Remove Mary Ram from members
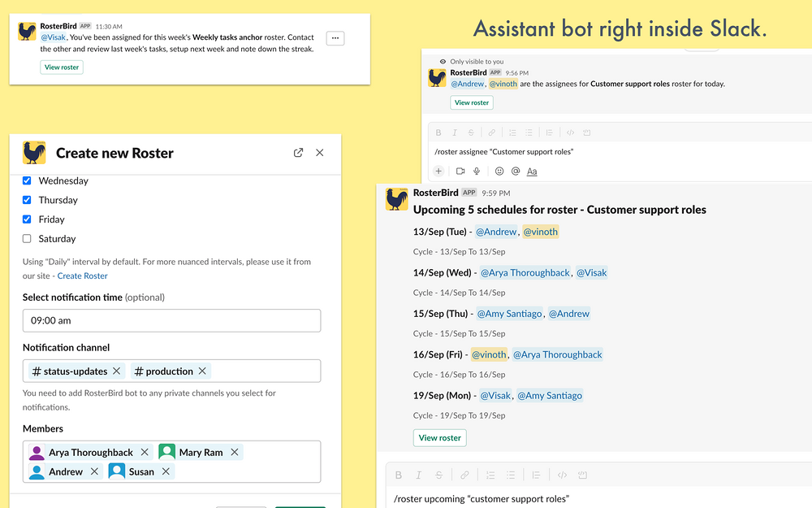812x508 pixels. [x=235, y=452]
